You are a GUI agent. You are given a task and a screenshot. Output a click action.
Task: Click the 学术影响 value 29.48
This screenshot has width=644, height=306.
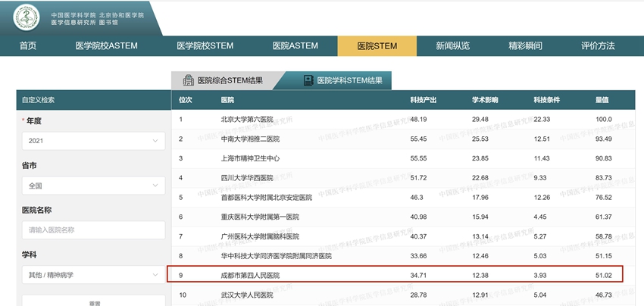click(x=480, y=120)
